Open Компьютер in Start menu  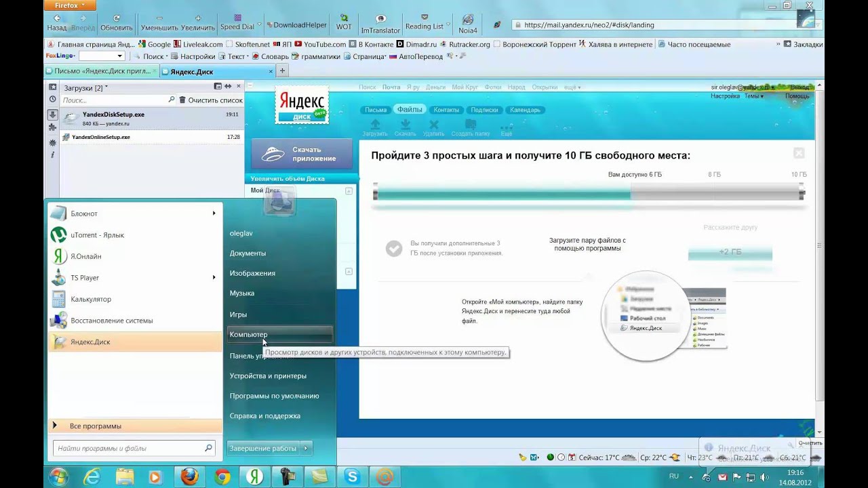(x=280, y=334)
